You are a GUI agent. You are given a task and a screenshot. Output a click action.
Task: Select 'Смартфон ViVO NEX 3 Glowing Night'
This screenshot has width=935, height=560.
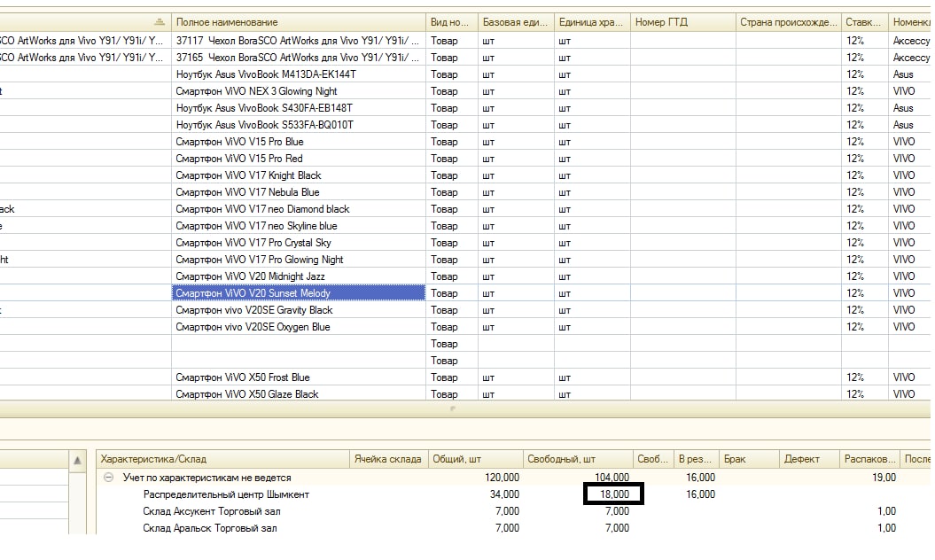coord(256,91)
